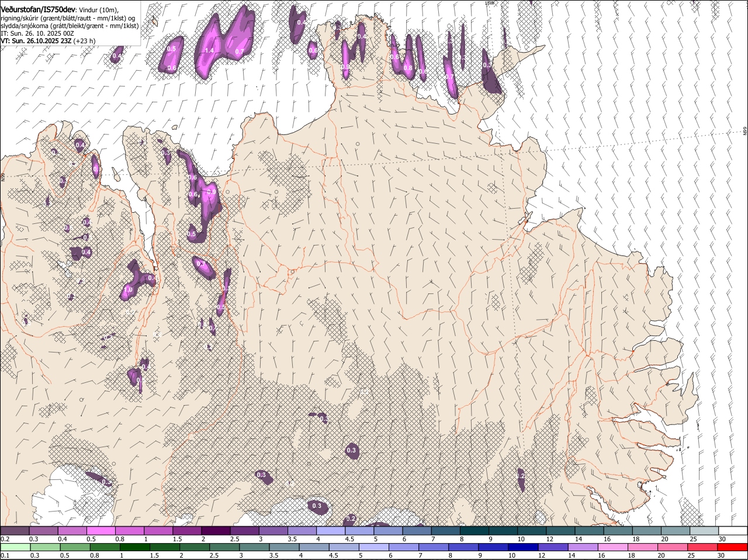Click the 1.4 snowfall value label
The image size is (748, 560).
click(209, 51)
